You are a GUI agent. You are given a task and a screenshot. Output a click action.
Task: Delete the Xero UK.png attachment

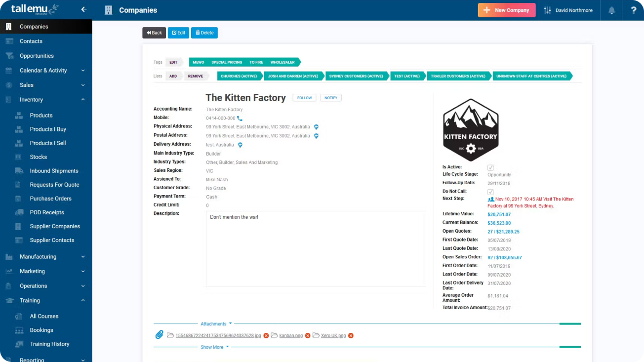click(x=351, y=336)
